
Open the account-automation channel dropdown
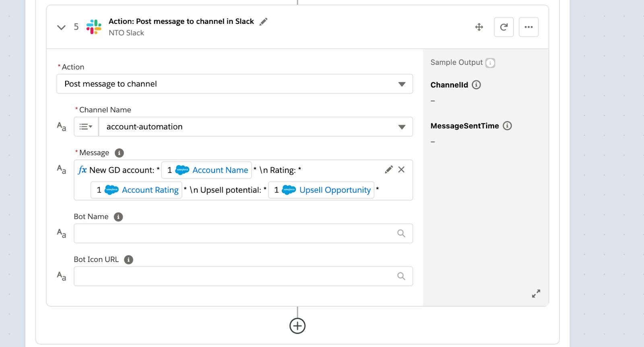(256, 127)
